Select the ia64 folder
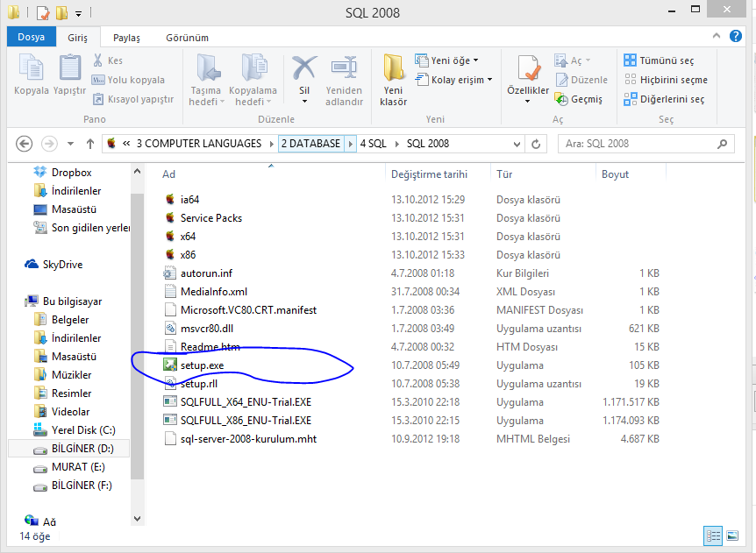Viewport: 756px width, 553px height. (190, 200)
